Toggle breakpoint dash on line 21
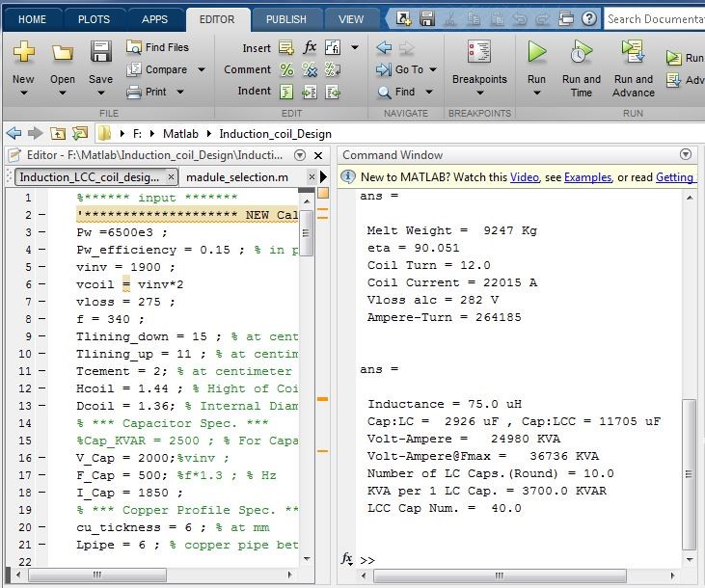This screenshot has width=705, height=588. (41, 545)
